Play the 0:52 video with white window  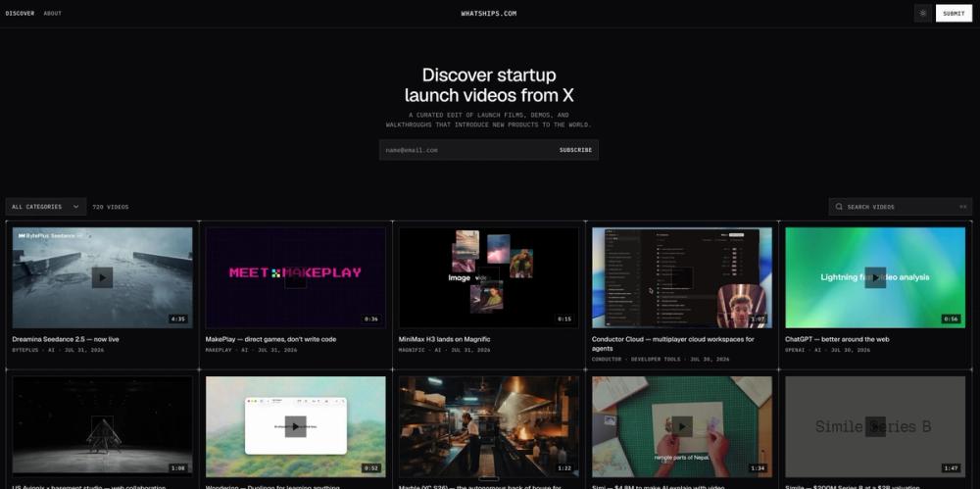coord(296,426)
